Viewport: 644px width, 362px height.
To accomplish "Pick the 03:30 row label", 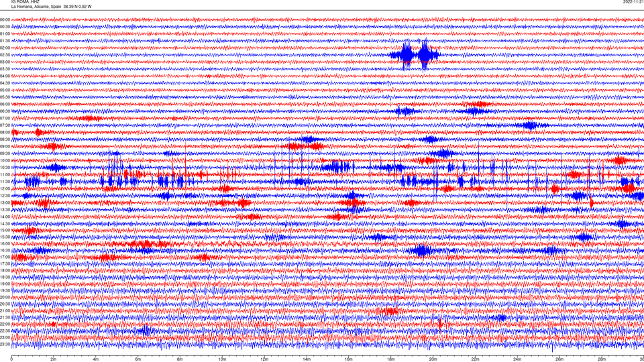I will pos(5,69).
